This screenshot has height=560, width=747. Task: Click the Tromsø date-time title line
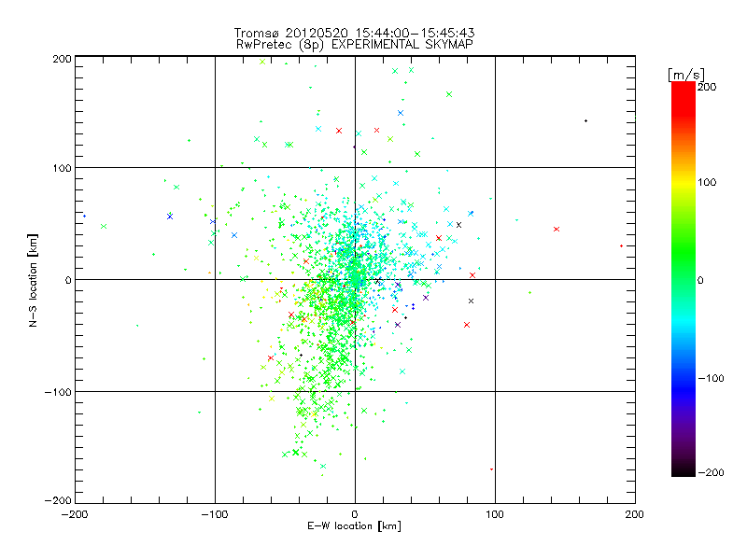[354, 33]
